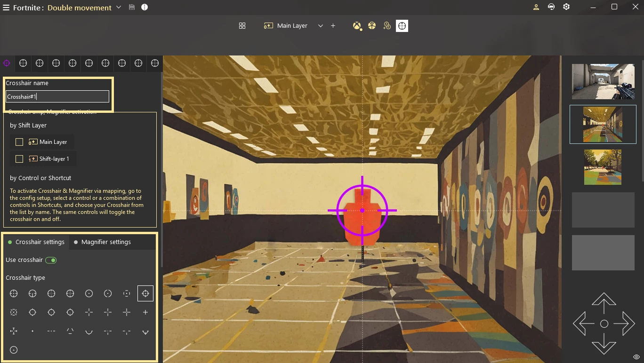Choose the single dot crosshair type
Image resolution: width=644 pixels, height=363 pixels.
tap(32, 331)
